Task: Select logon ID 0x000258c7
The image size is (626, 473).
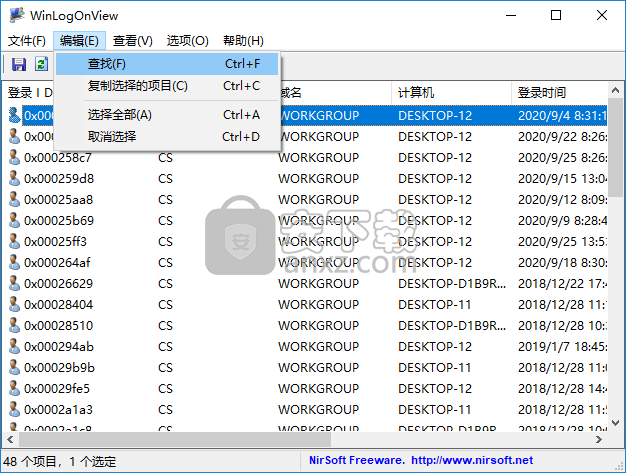Action: 57,158
